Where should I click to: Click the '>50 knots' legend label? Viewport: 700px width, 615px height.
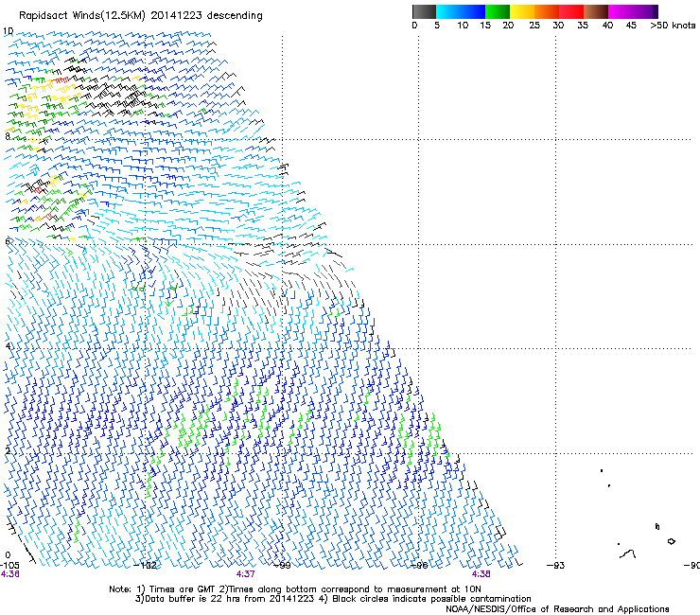tap(673, 26)
